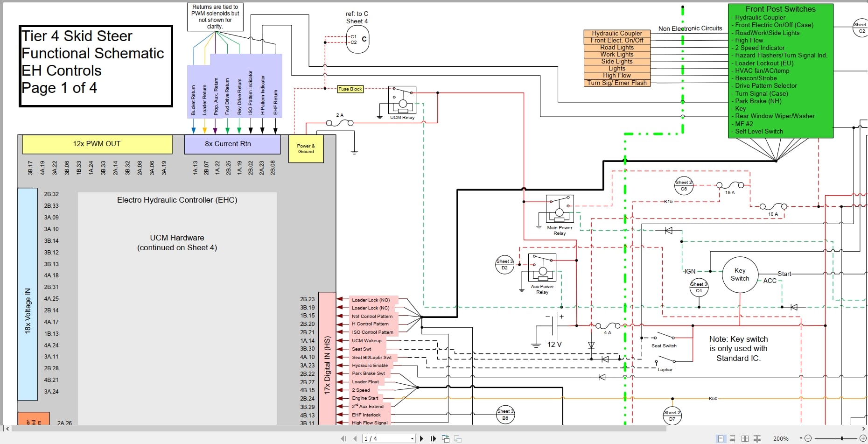This screenshot has height=444, width=868.
Task: Click the Hydraulic Enable input label
Action: click(x=371, y=366)
